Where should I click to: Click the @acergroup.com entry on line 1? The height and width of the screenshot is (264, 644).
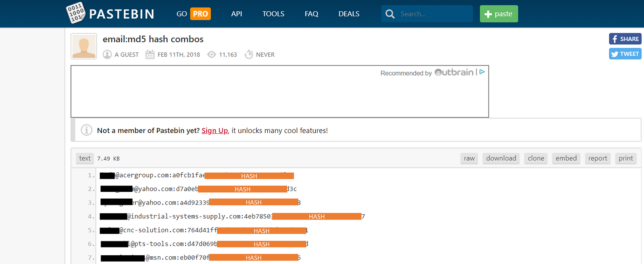[197, 175]
